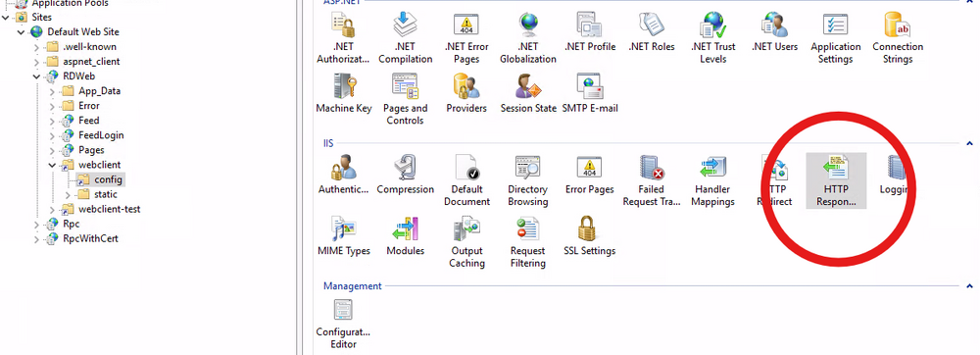
Task: Select the Pages application node
Action: click(x=91, y=150)
